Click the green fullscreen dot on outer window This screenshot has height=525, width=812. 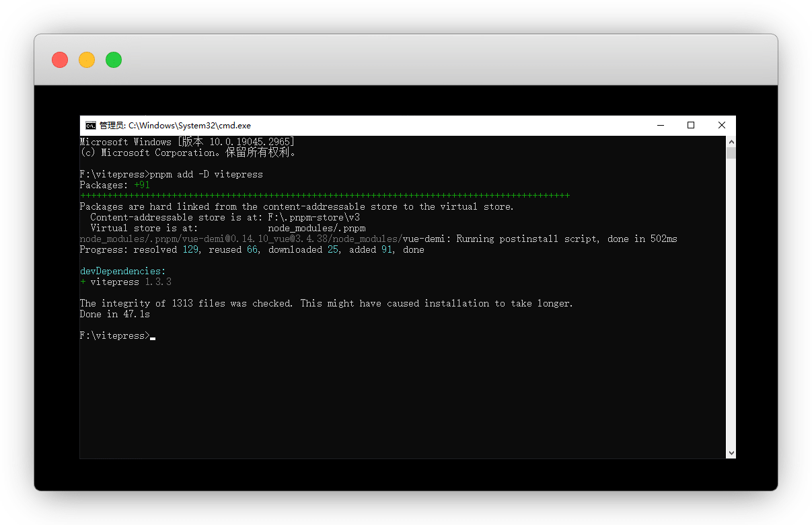(114, 60)
